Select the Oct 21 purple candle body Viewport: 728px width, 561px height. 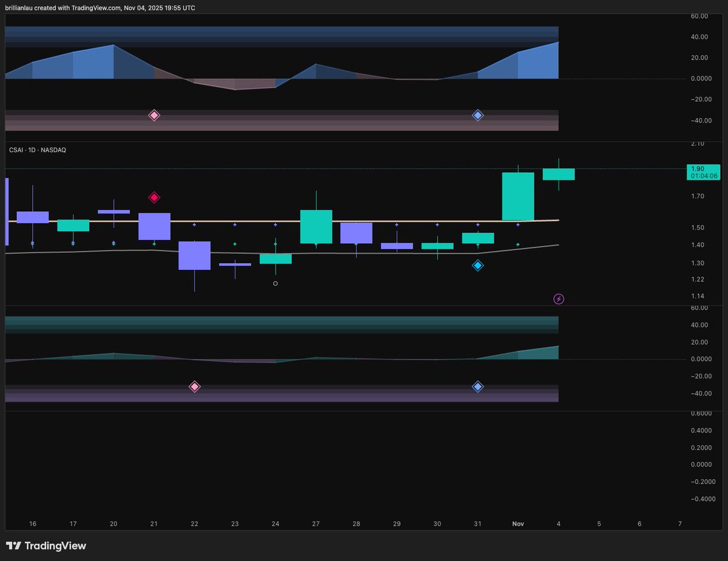click(x=154, y=226)
